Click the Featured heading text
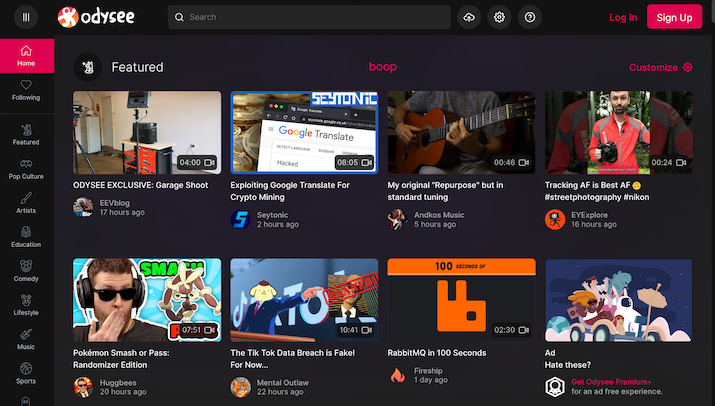The width and height of the screenshot is (715, 406). pos(137,67)
